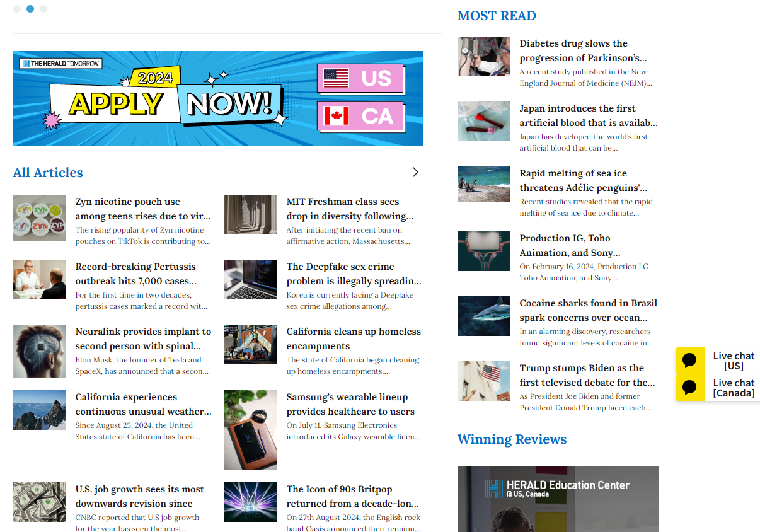
Task: Click the Samsung wearable thumbnail image
Action: point(251,430)
